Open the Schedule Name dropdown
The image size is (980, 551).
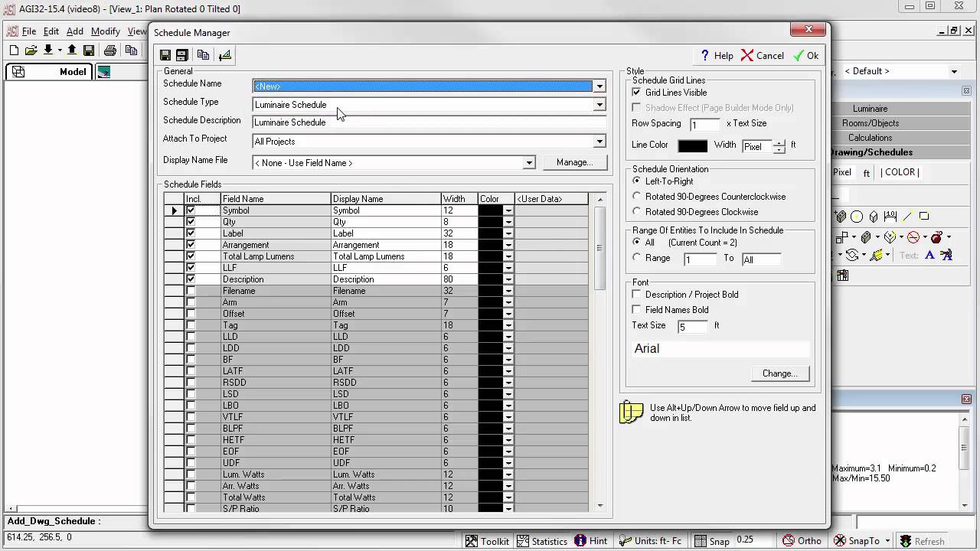[x=599, y=86]
